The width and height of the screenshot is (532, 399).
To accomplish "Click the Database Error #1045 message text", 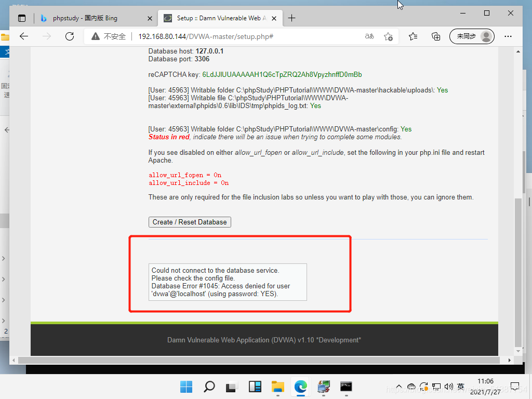I will 220,290.
